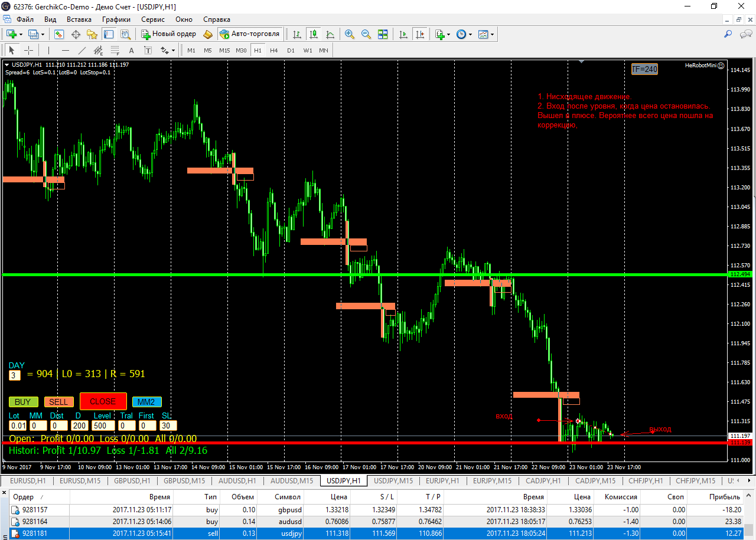The image size is (756, 540).
Task: Select the Crosshair tool
Action: 28,50
